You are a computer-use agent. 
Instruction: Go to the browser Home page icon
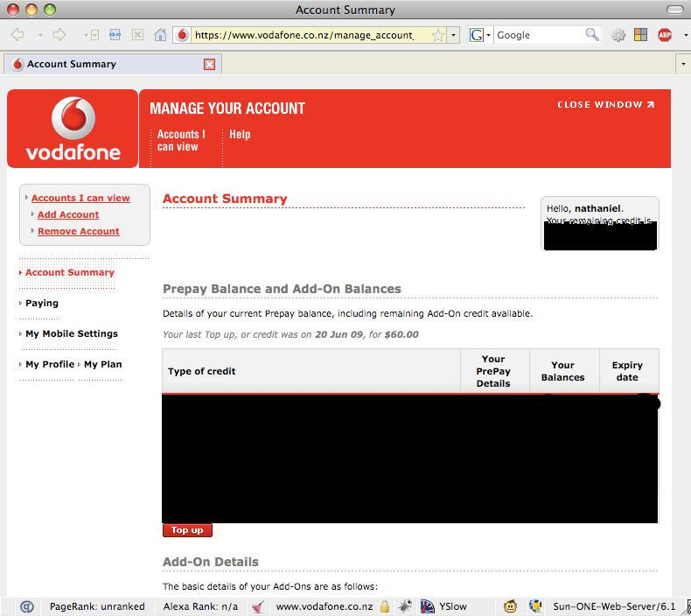click(160, 35)
